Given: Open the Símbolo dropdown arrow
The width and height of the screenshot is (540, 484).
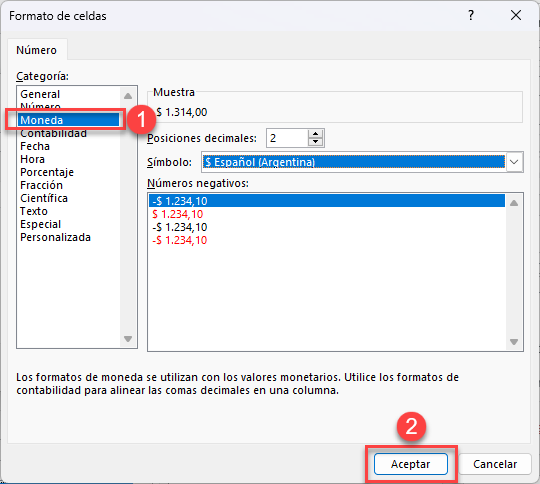Looking at the screenshot, I should coord(514,162).
